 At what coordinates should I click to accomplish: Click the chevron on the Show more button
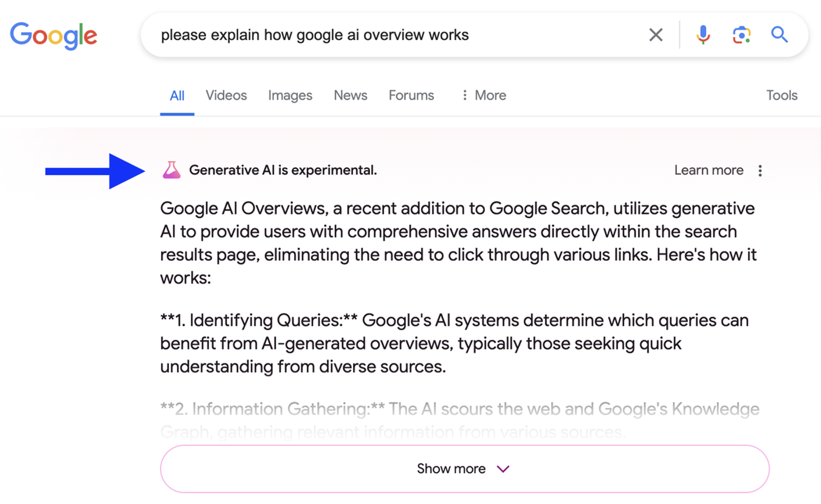(x=502, y=469)
